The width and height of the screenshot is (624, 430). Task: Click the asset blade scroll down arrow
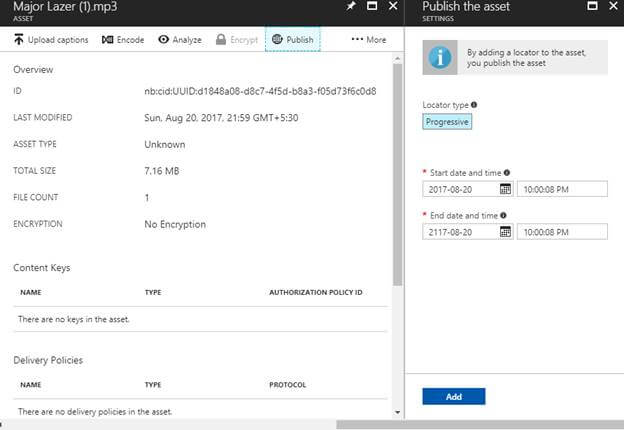397,412
